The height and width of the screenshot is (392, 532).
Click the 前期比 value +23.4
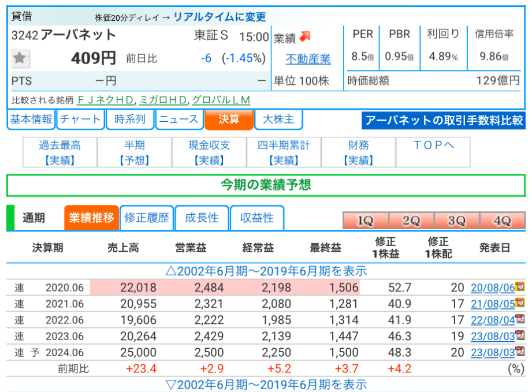click(x=141, y=368)
